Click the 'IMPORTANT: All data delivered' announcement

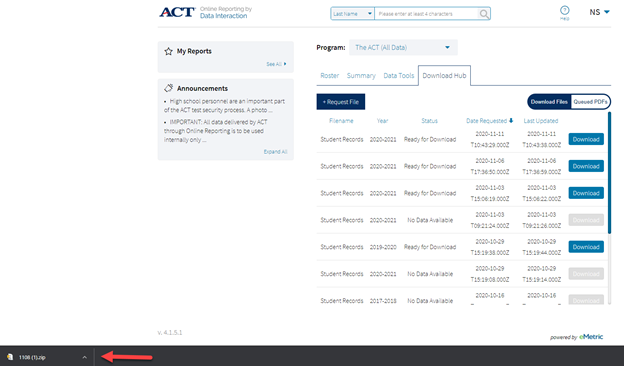[216, 131]
